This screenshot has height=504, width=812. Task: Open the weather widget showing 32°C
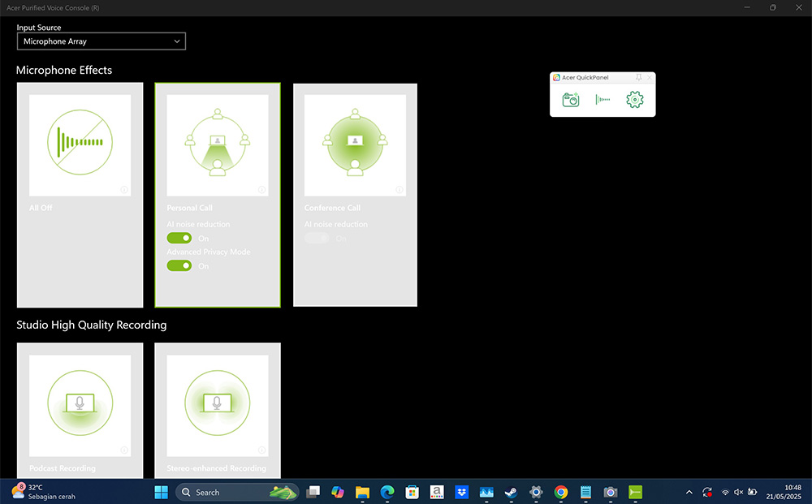click(x=44, y=492)
